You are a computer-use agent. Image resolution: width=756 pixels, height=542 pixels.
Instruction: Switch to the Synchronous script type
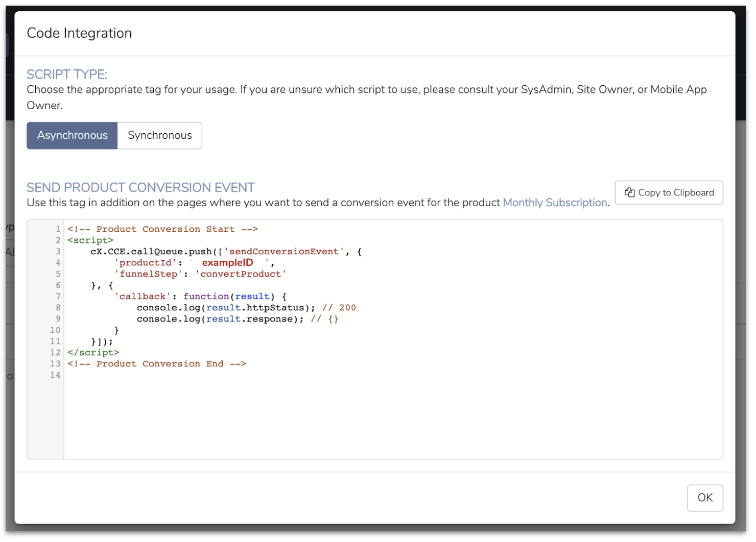coord(160,136)
